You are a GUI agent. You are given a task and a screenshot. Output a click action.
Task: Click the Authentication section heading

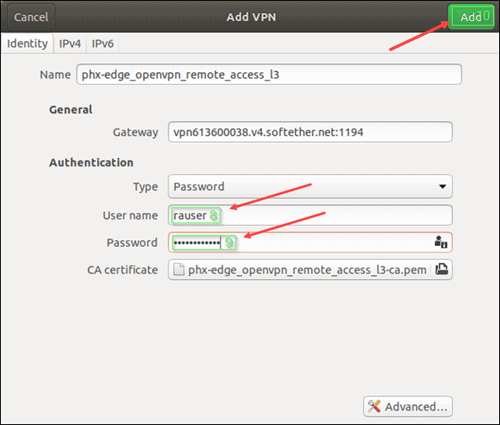pyautogui.click(x=91, y=163)
